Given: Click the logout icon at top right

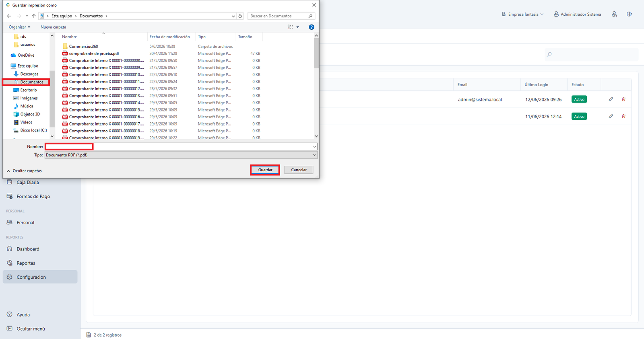Looking at the screenshot, I should pyautogui.click(x=629, y=14).
